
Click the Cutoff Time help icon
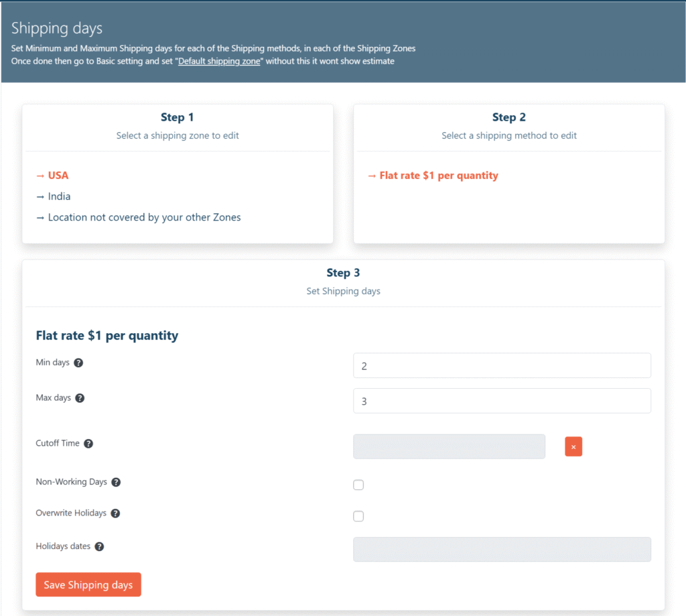click(x=88, y=444)
